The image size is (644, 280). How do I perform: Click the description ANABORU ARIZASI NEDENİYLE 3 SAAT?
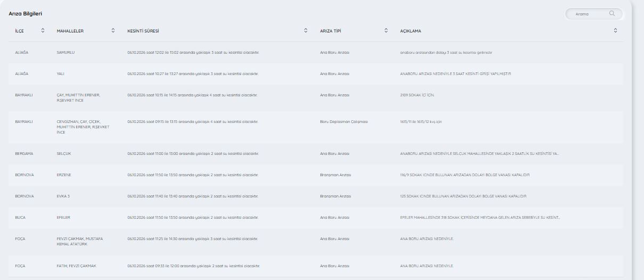(456, 74)
